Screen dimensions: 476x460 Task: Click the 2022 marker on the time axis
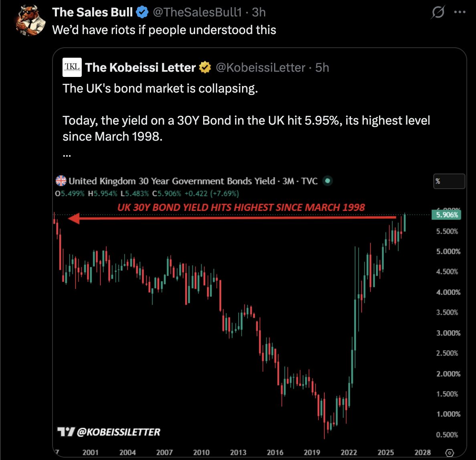[349, 452]
